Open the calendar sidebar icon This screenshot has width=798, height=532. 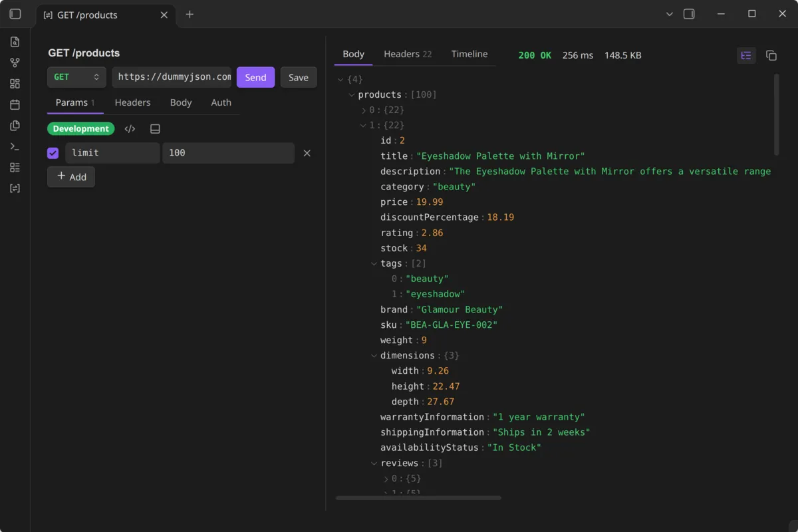(x=15, y=104)
